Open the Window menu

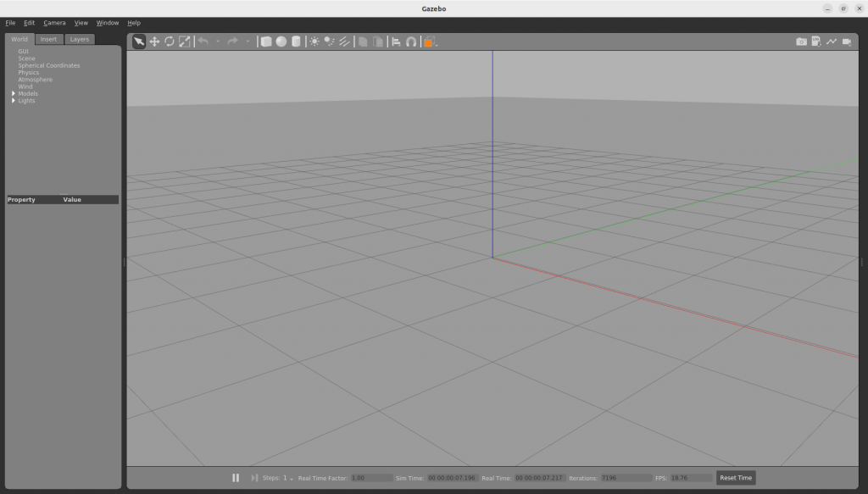[x=108, y=23]
